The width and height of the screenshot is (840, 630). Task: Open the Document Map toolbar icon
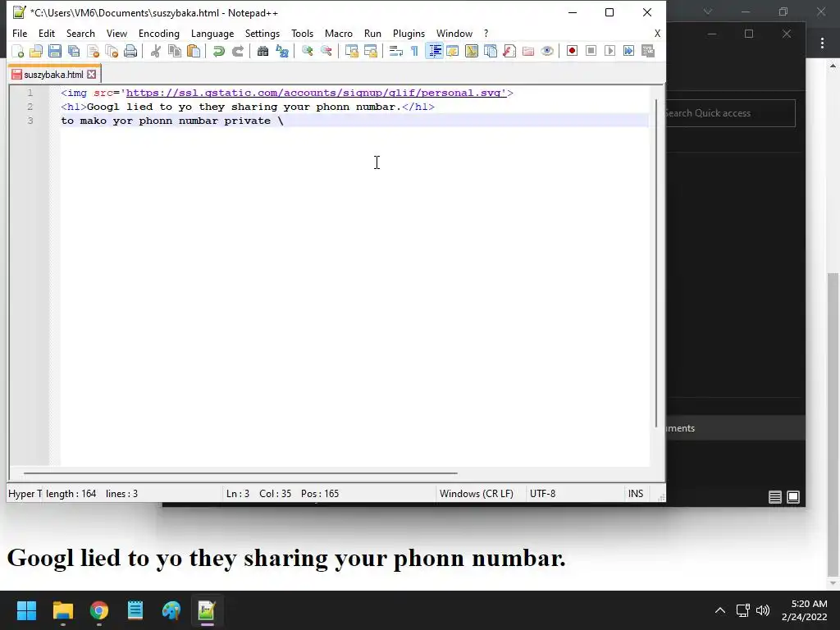[x=472, y=51]
